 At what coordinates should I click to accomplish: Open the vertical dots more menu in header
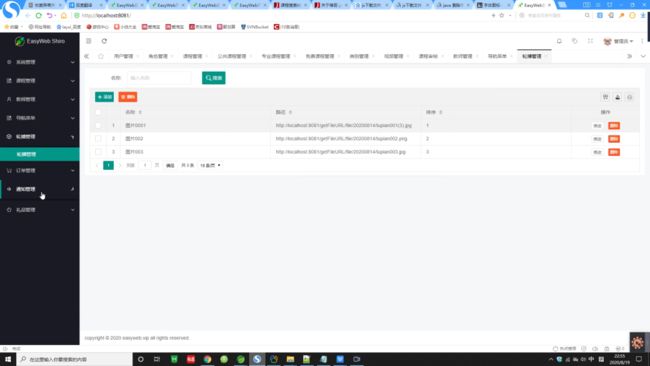[x=642, y=41]
